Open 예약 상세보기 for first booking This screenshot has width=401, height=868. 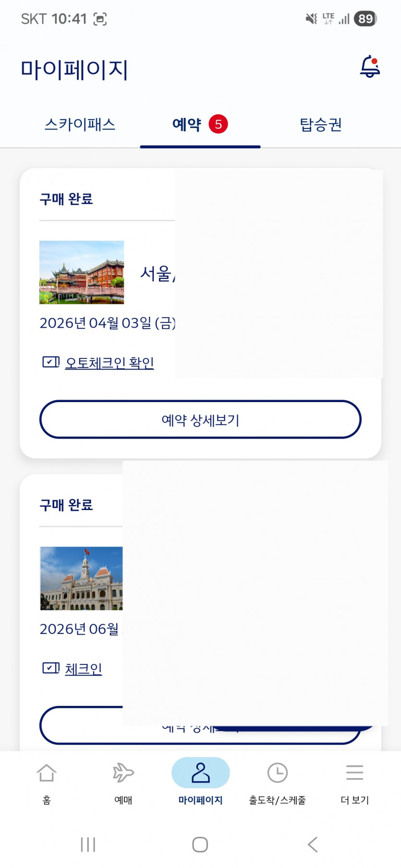200,420
